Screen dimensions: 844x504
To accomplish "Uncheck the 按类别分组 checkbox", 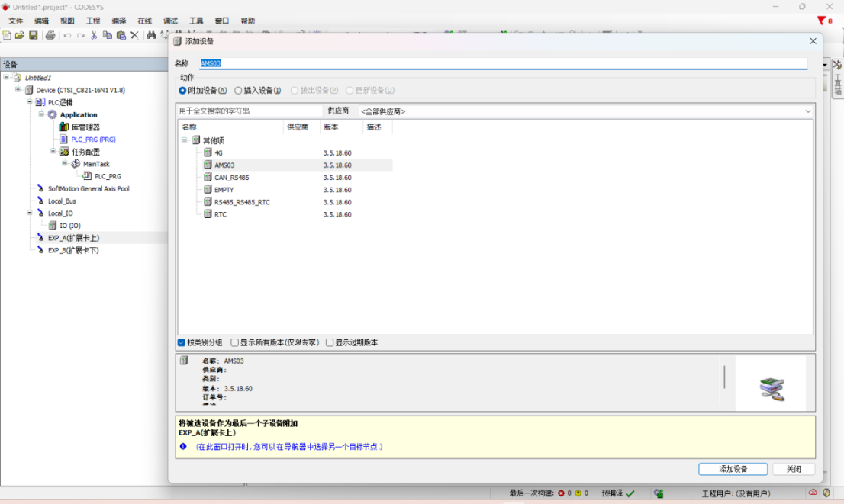I will [x=182, y=342].
